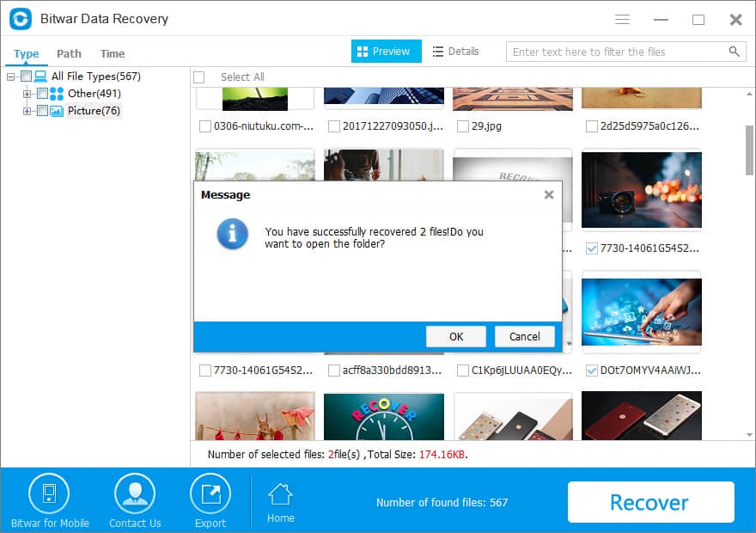
Task: Tick the Select All checkbox
Action: tap(198, 77)
